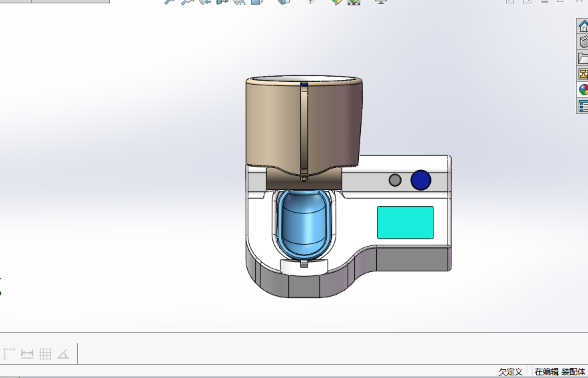Click the 欠定义 status text
Screen dimensions: 588x378
click(510, 372)
